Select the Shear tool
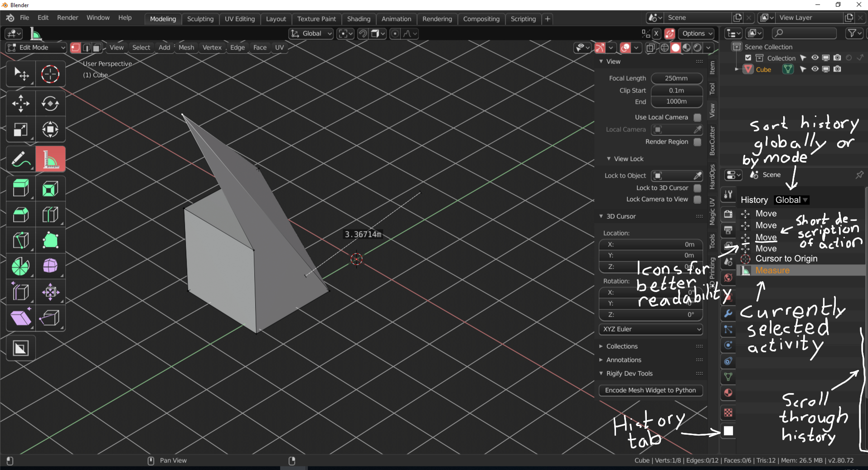The width and height of the screenshot is (868, 470). [20, 318]
